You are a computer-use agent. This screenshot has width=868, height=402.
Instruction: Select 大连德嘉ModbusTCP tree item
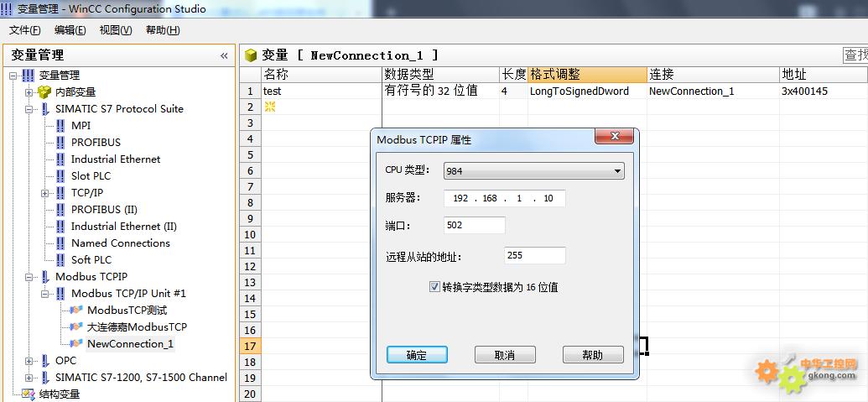[x=137, y=326]
